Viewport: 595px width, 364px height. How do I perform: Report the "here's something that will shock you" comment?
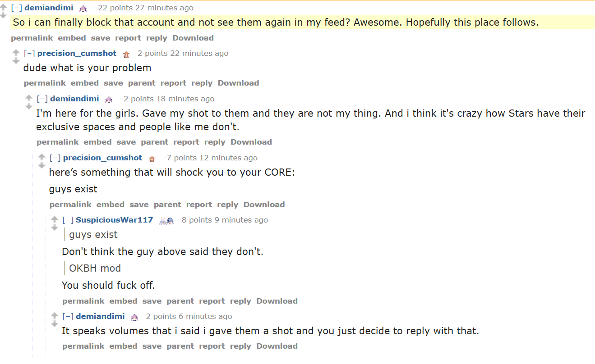(199, 205)
